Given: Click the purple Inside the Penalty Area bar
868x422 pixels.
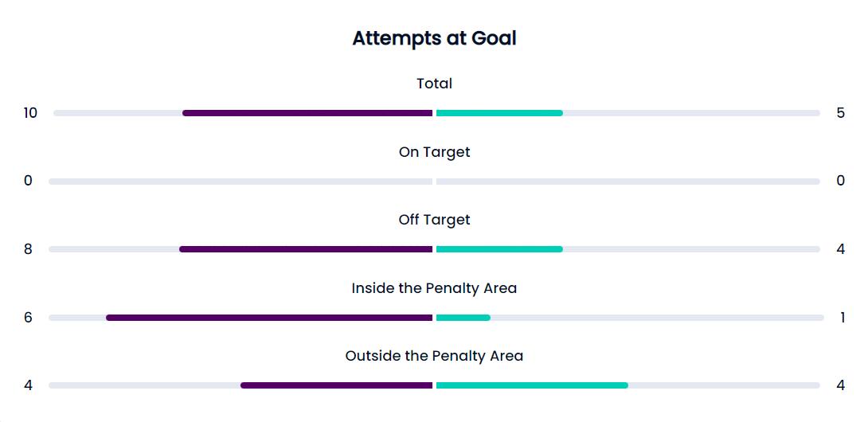Looking at the screenshot, I should 269,318.
